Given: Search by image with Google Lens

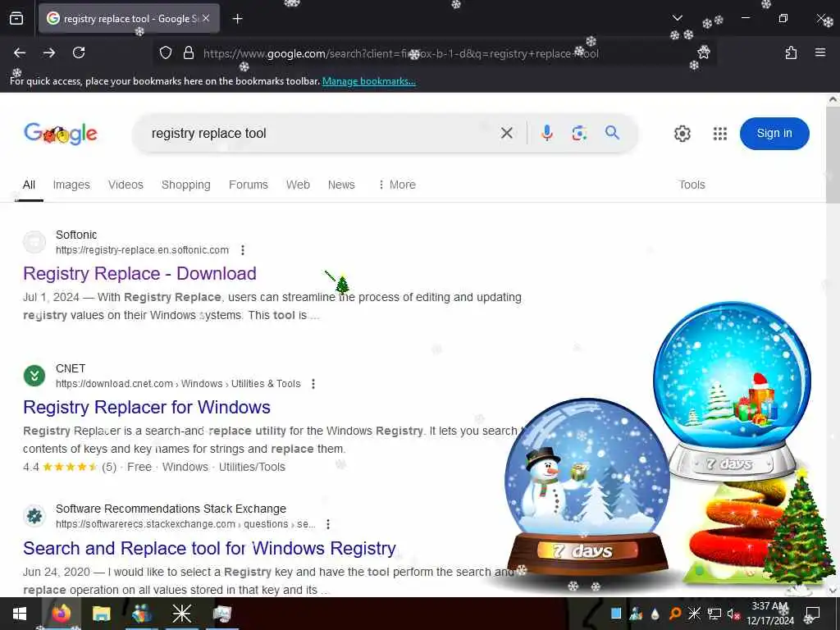Looking at the screenshot, I should click(579, 133).
